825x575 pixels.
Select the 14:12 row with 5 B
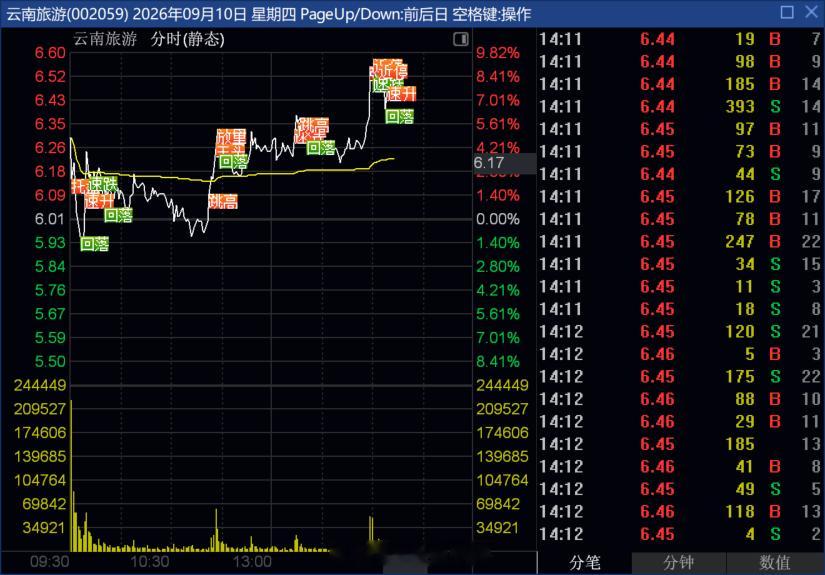680,355
